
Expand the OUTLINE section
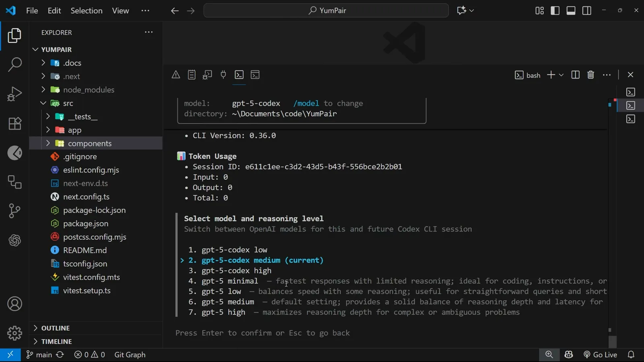click(x=96, y=328)
